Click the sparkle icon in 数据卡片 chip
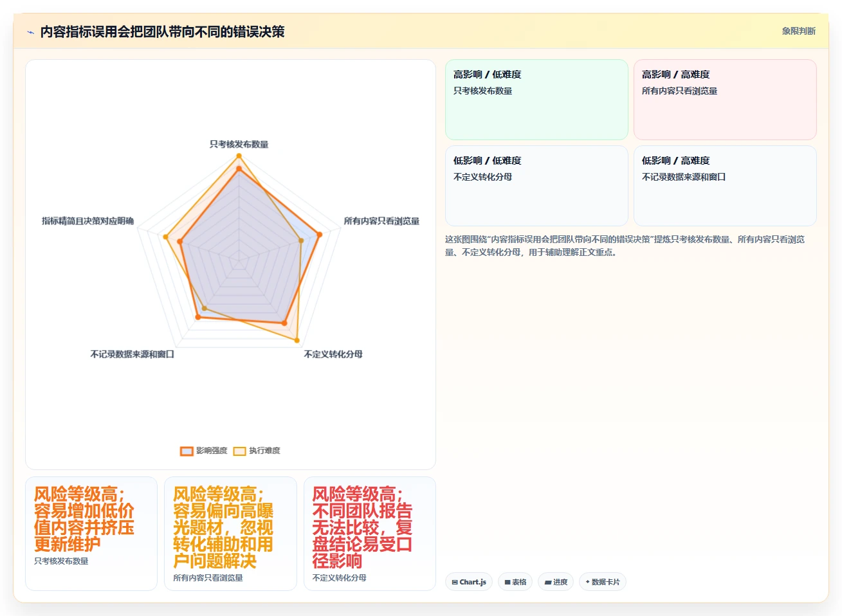The height and width of the screenshot is (616, 842). pyautogui.click(x=587, y=582)
